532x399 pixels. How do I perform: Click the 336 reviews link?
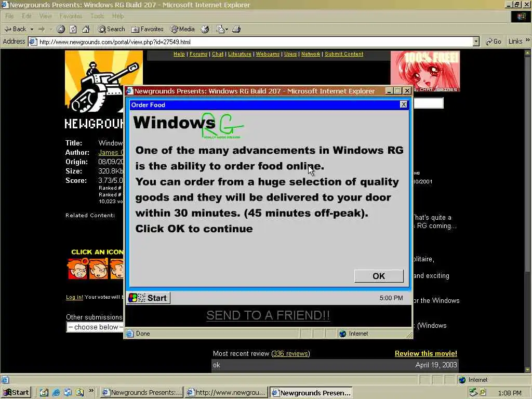pyautogui.click(x=290, y=353)
